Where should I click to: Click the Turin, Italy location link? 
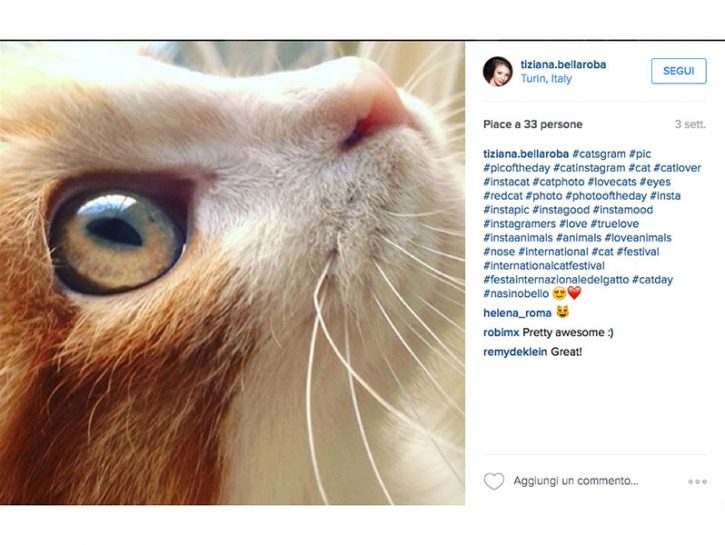click(x=546, y=79)
